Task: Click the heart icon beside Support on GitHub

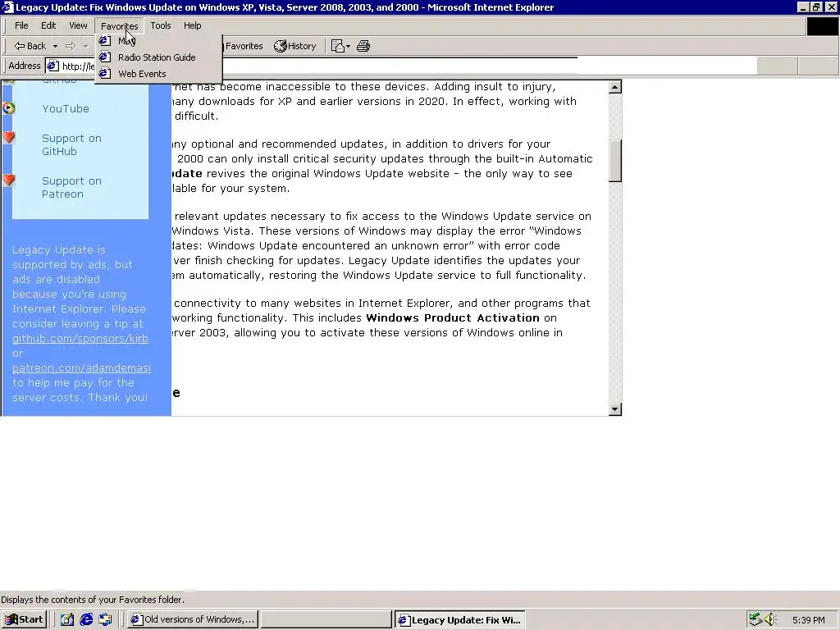Action: (x=8, y=137)
